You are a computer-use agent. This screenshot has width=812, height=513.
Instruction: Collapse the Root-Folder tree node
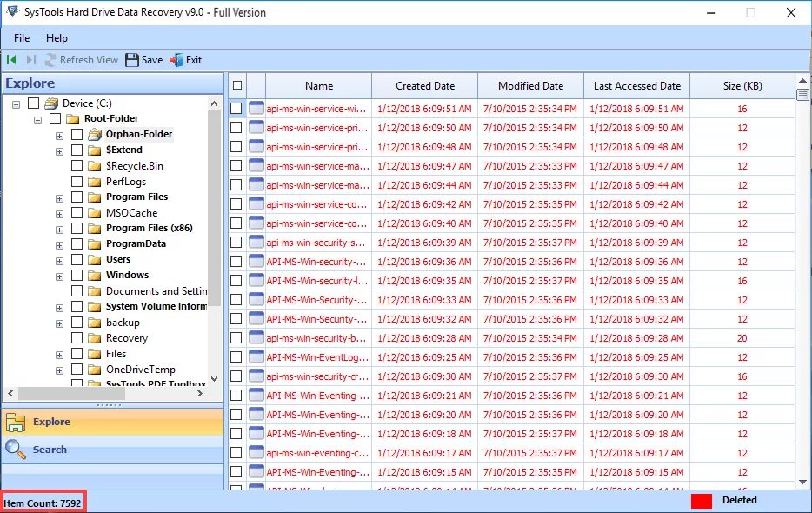coord(37,120)
